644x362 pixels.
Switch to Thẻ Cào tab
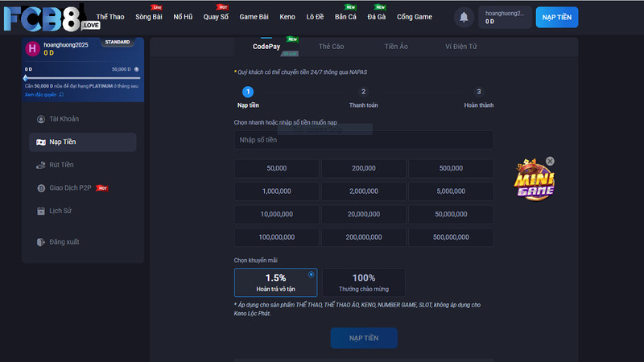point(331,47)
